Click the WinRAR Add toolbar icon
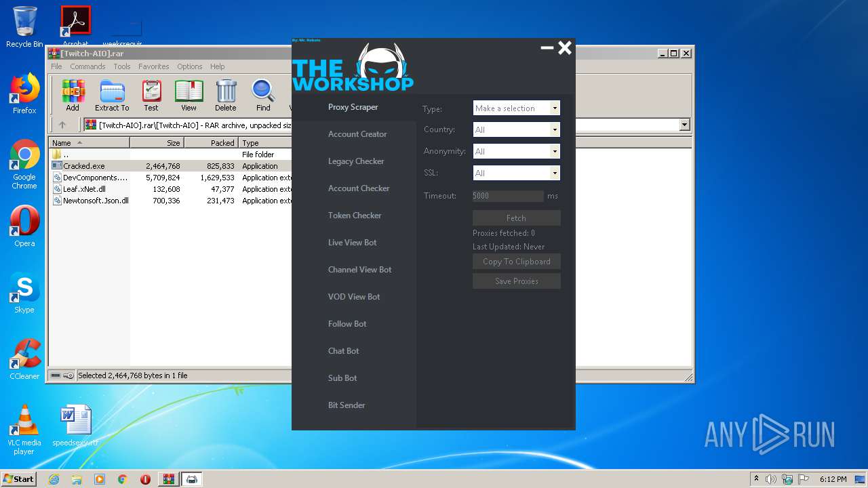Viewport: 868px width, 488px height. click(73, 96)
